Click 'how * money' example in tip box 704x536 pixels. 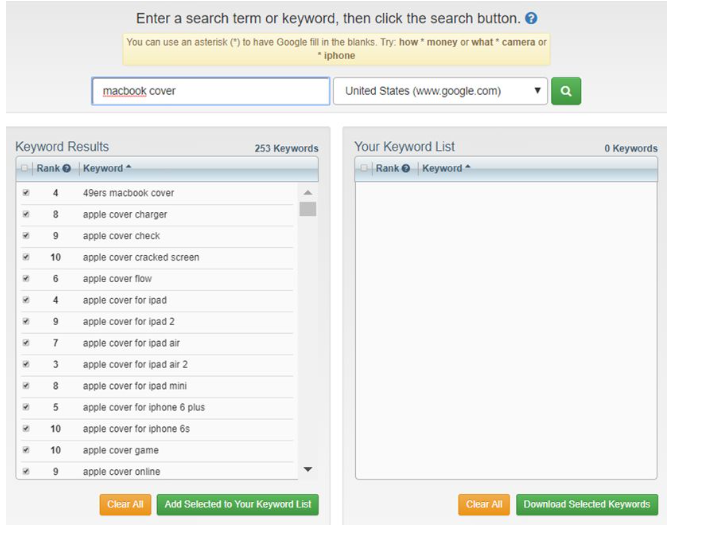coord(428,42)
